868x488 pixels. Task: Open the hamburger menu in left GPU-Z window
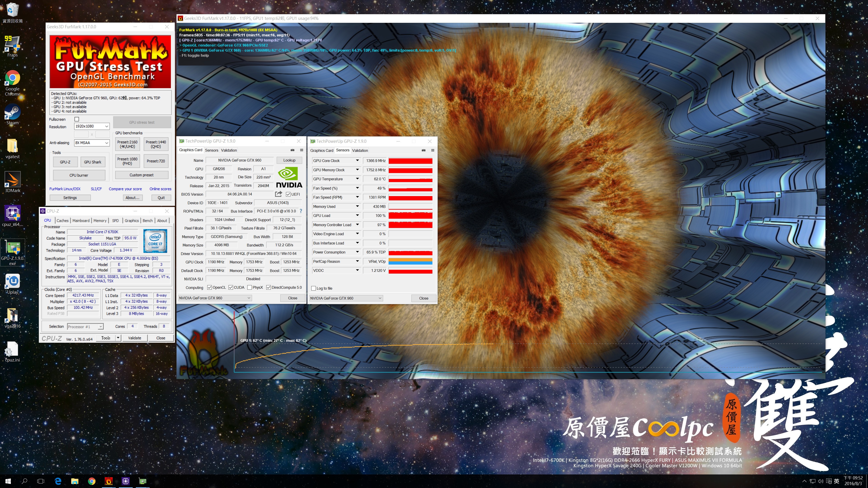(x=302, y=150)
